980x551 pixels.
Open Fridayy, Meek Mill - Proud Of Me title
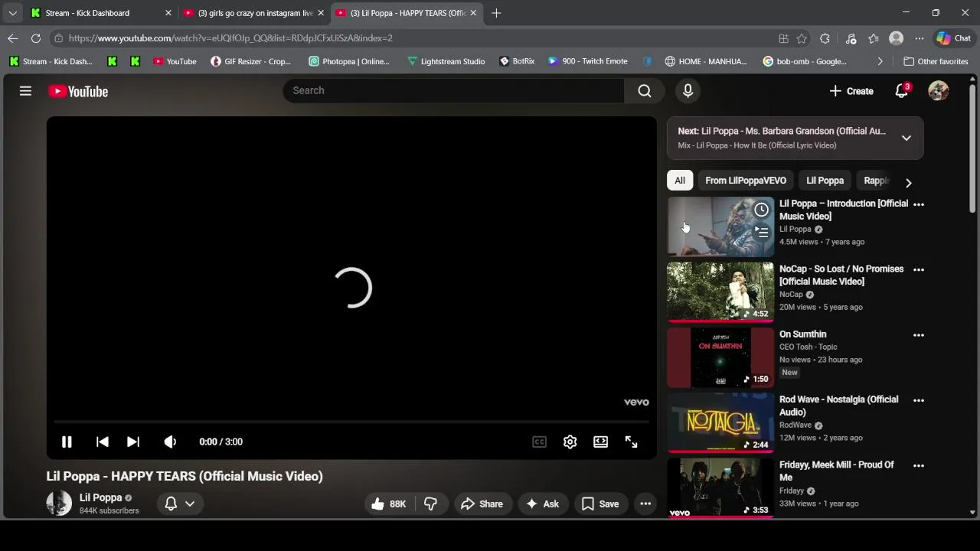point(837,471)
